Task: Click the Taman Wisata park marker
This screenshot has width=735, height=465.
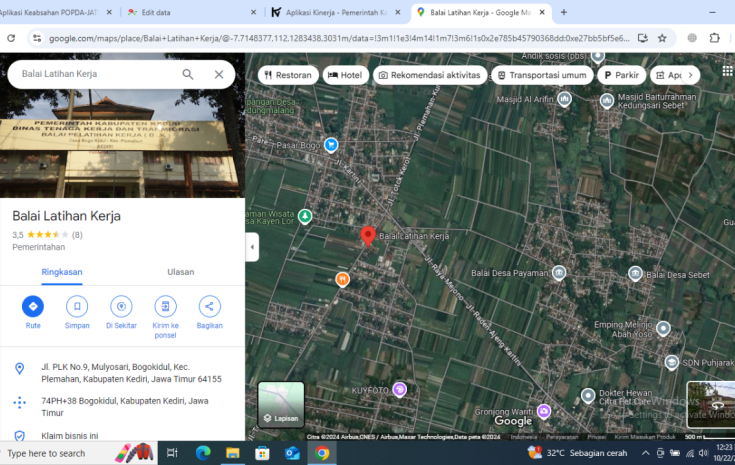Action: (305, 217)
